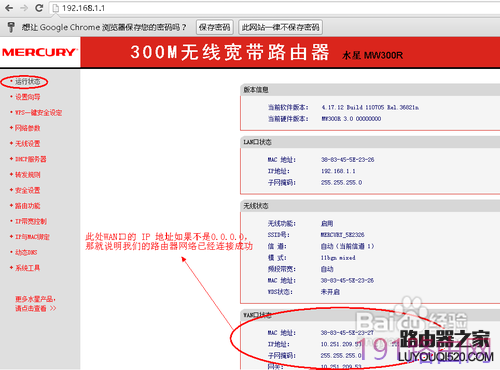Open the 系统工具 menu item

click(x=27, y=268)
